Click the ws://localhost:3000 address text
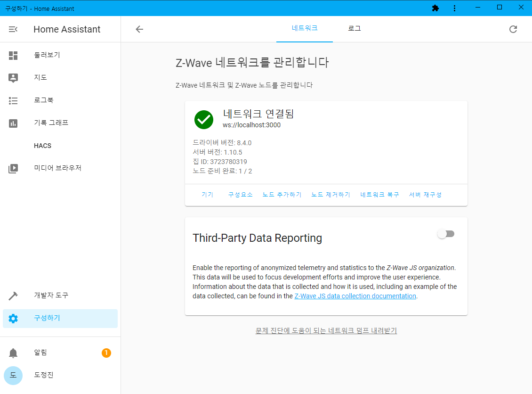 click(251, 125)
